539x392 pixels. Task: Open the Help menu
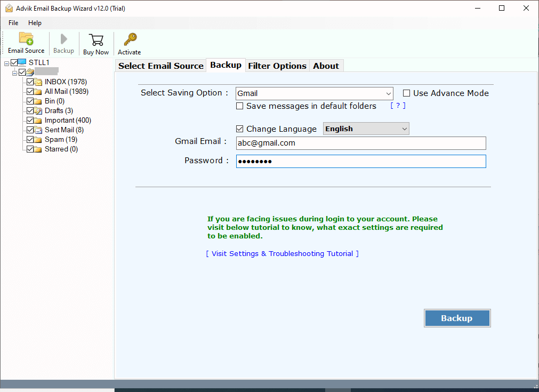pos(35,23)
